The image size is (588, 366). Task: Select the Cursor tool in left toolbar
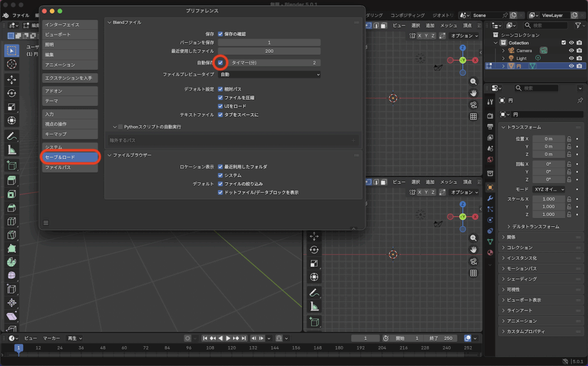click(11, 64)
